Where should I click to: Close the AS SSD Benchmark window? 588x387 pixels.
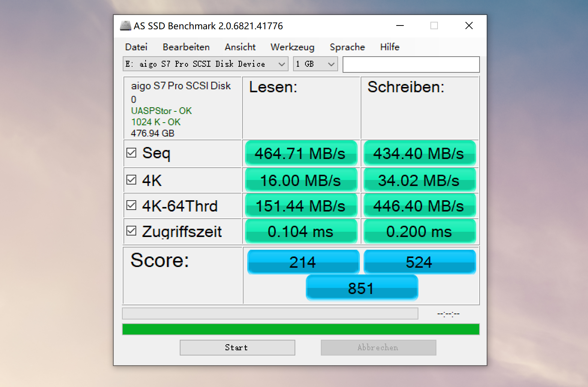(x=469, y=25)
